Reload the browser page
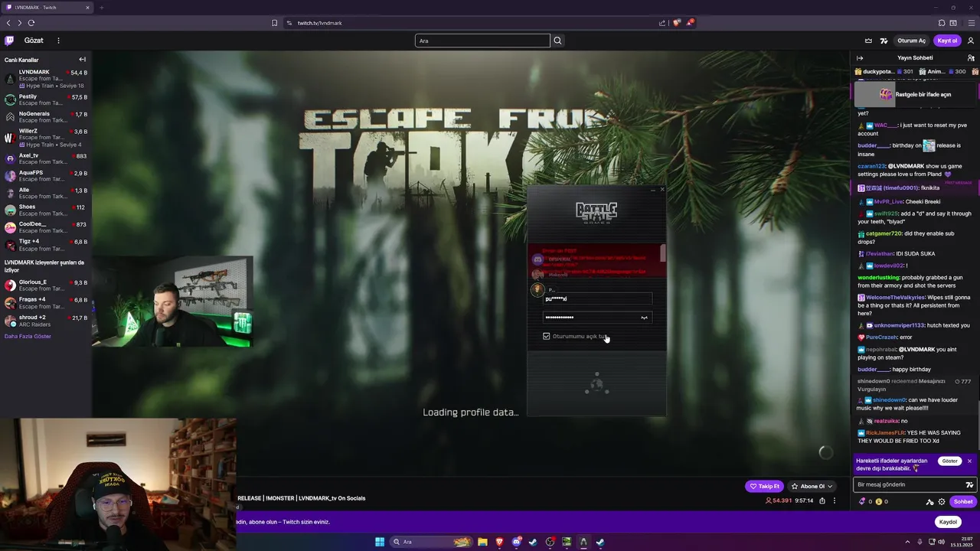 pos(31,23)
